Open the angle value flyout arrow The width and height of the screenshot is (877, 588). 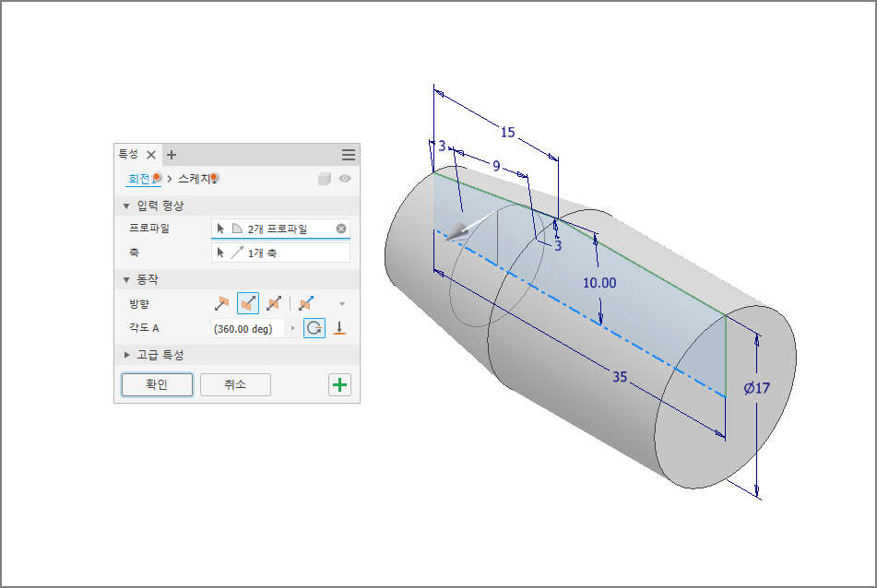292,329
